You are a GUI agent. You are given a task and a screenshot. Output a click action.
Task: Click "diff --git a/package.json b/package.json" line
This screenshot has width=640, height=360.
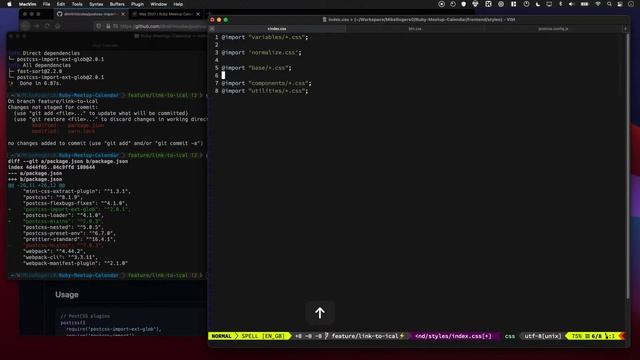[68, 161]
